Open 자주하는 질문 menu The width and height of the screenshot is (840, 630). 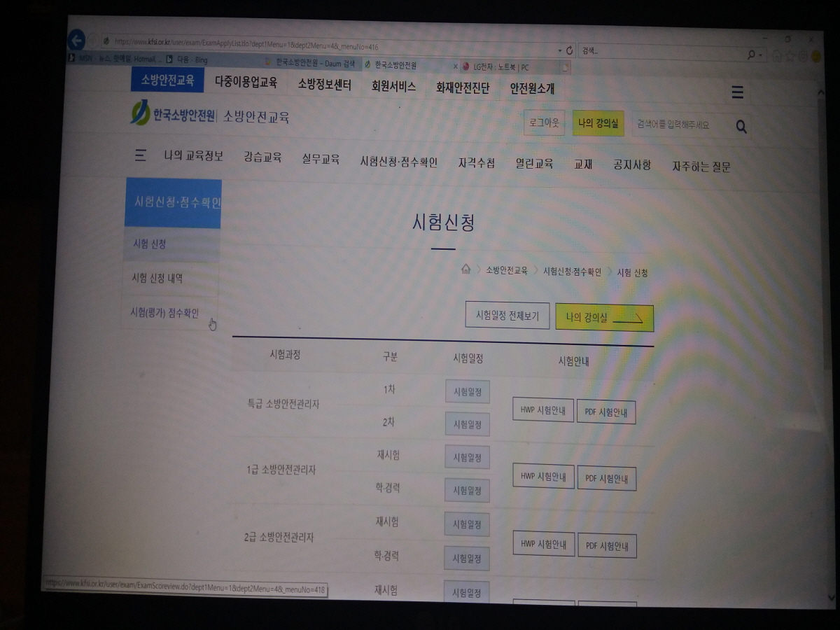coord(701,167)
